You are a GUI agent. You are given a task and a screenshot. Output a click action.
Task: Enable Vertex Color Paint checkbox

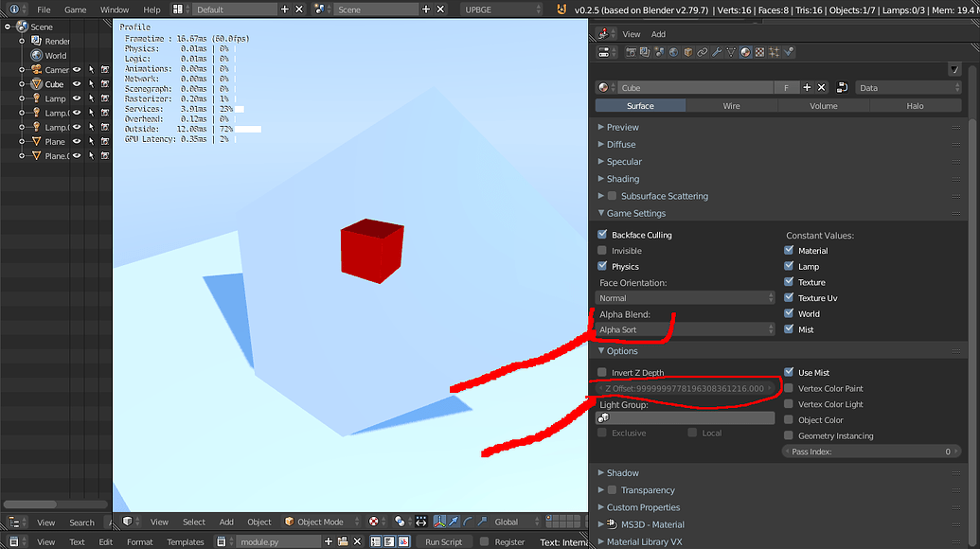coord(789,388)
